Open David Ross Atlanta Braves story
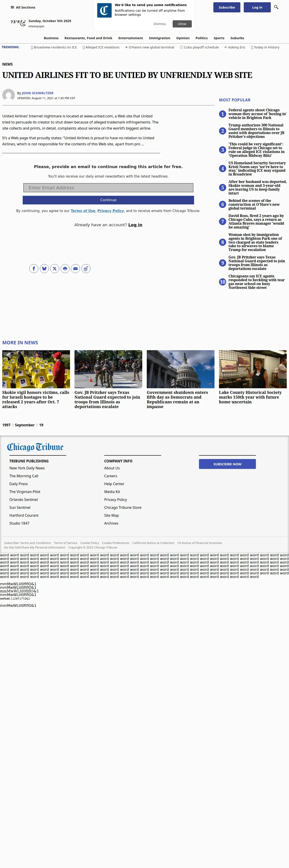289x868 pixels. click(256, 221)
